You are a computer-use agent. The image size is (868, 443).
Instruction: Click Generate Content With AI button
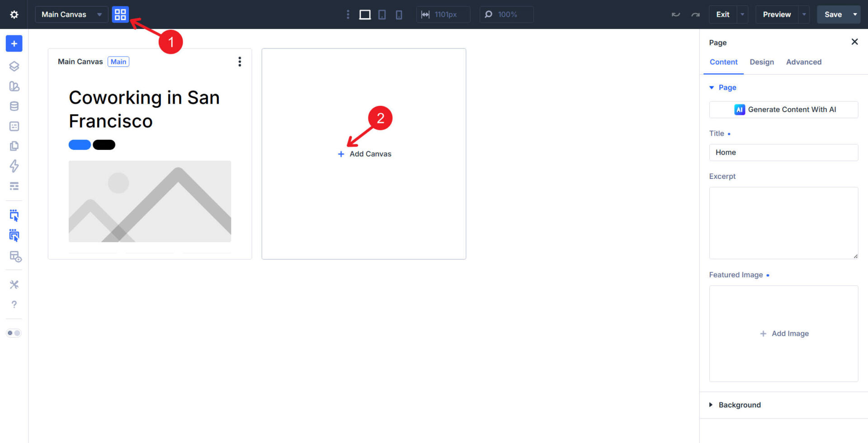(783, 110)
